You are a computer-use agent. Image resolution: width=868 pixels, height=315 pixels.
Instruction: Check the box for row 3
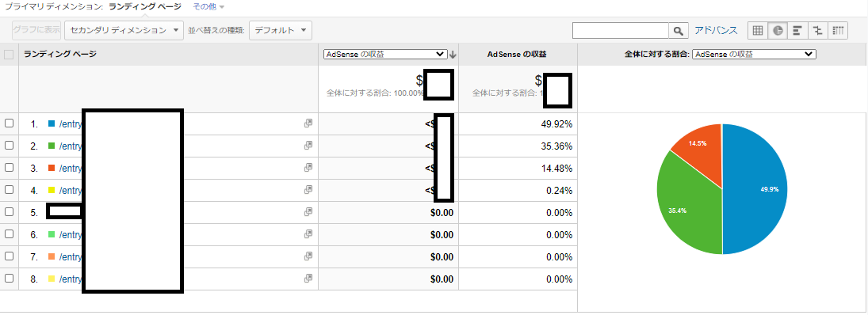(x=9, y=168)
